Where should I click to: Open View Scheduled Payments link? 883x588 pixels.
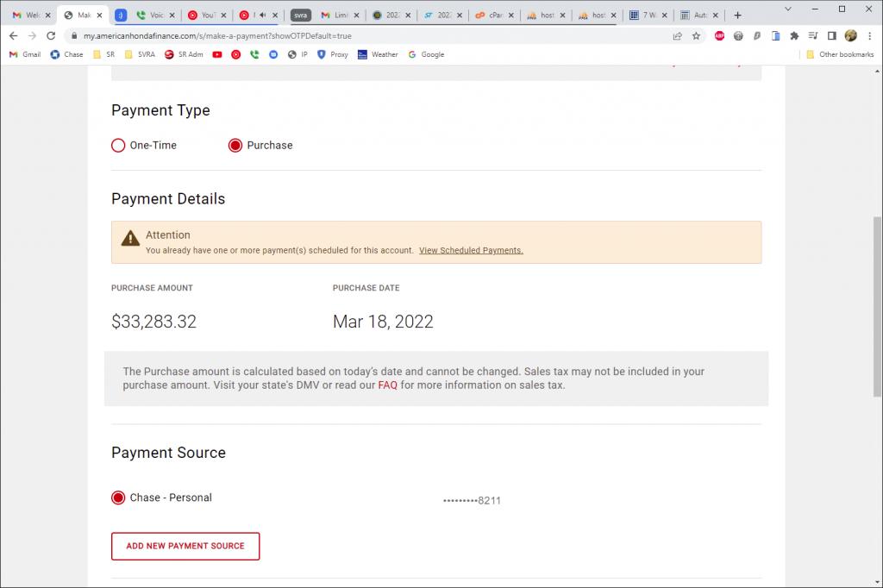click(471, 251)
